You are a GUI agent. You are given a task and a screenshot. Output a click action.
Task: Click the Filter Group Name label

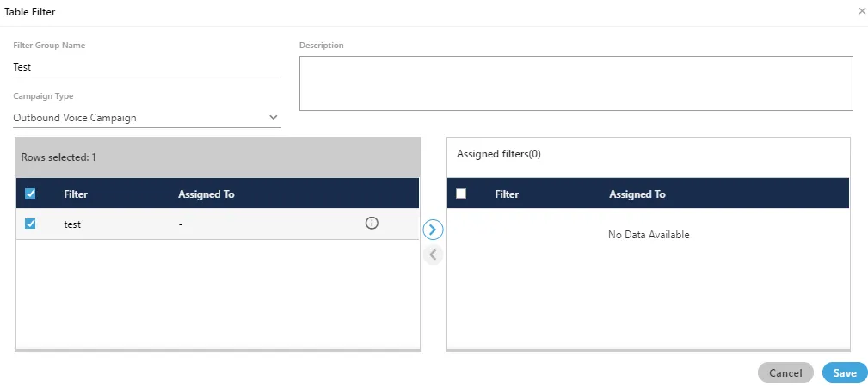click(x=49, y=46)
